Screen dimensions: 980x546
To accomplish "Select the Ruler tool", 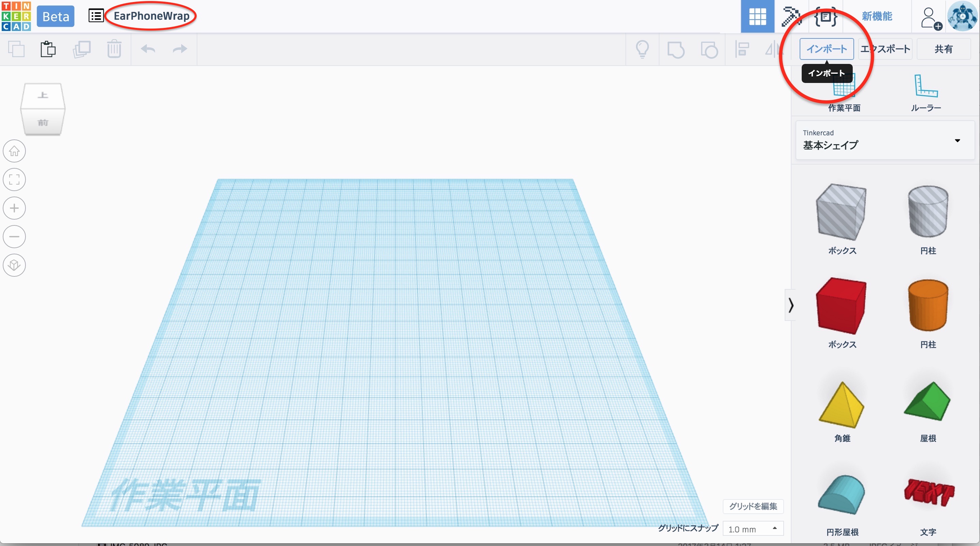I will [926, 93].
